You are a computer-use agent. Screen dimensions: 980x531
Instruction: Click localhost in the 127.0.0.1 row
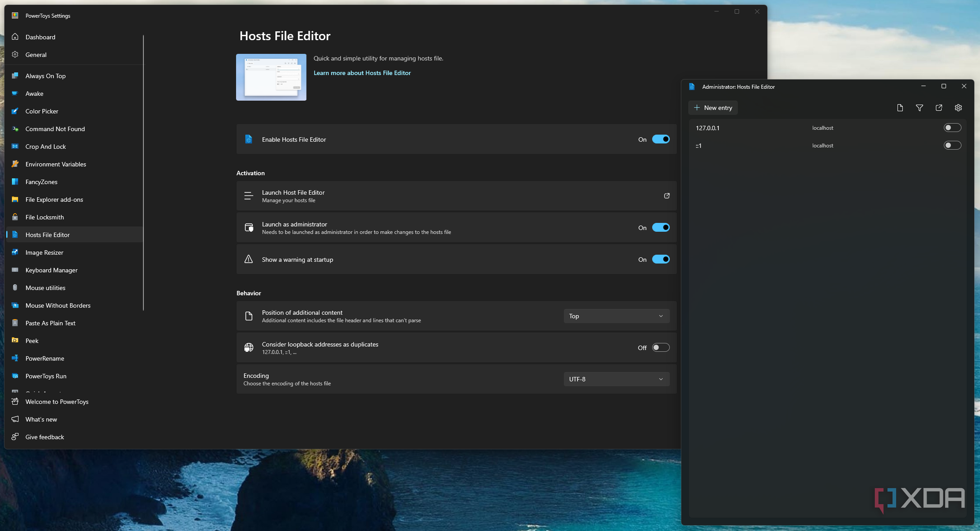[x=822, y=128]
